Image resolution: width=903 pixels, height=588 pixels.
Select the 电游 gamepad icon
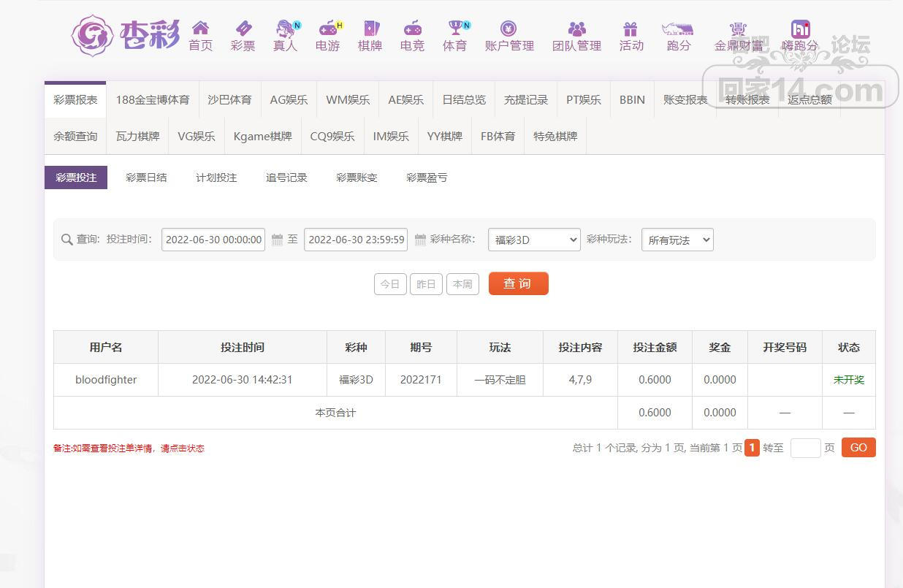[x=328, y=28]
